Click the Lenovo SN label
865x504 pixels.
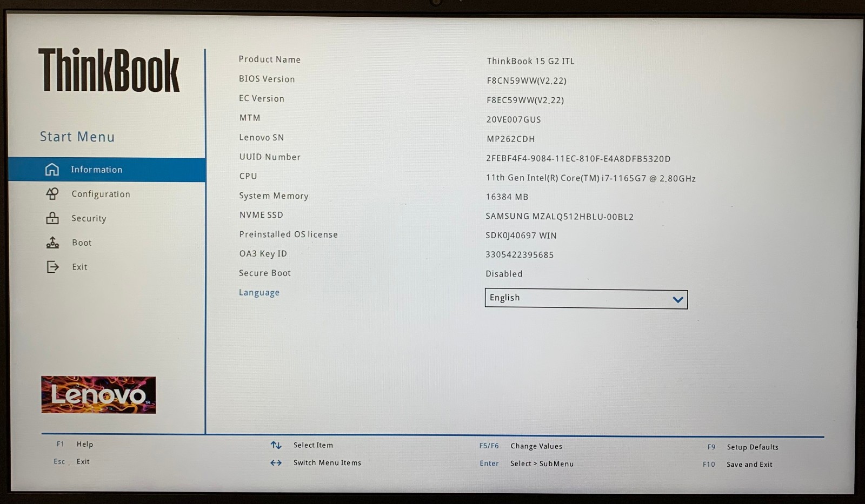[262, 137]
